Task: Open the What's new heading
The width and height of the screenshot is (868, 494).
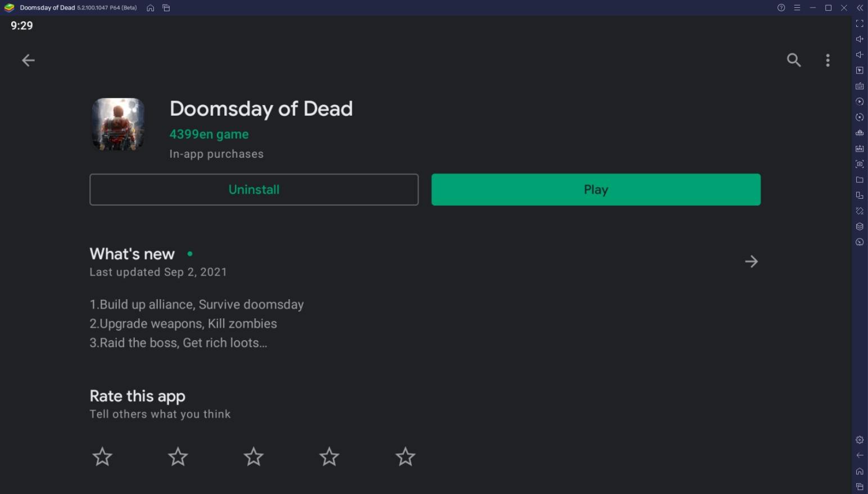Action: (132, 254)
